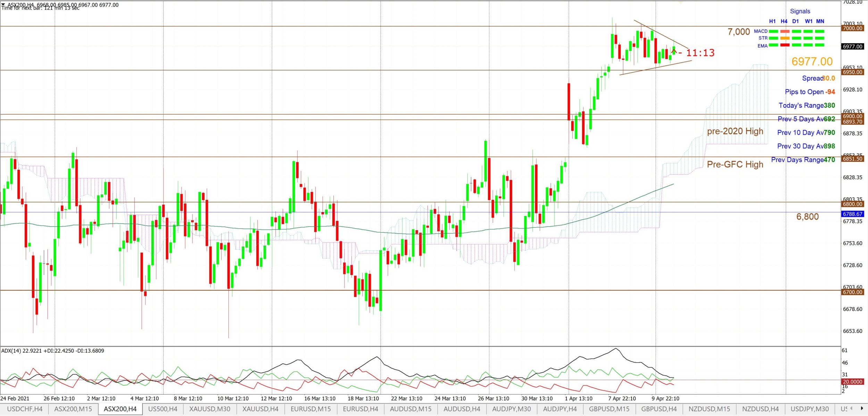This screenshot has height=416, width=868.
Task: Open the US500,H4 chart tab
Action: coord(162,409)
